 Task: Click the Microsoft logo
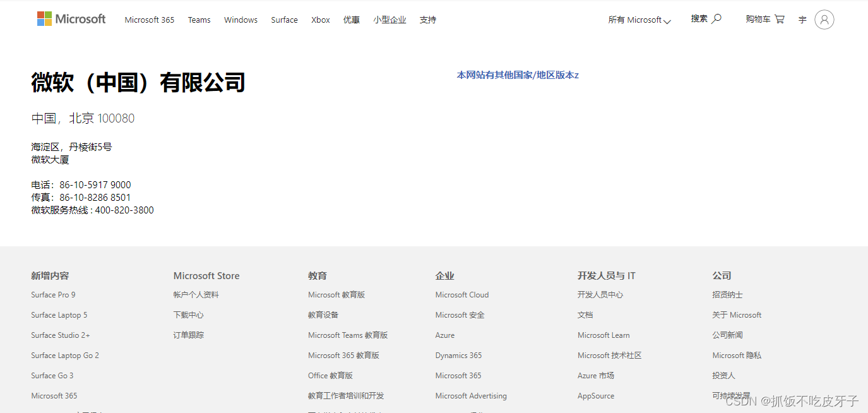[x=71, y=19]
